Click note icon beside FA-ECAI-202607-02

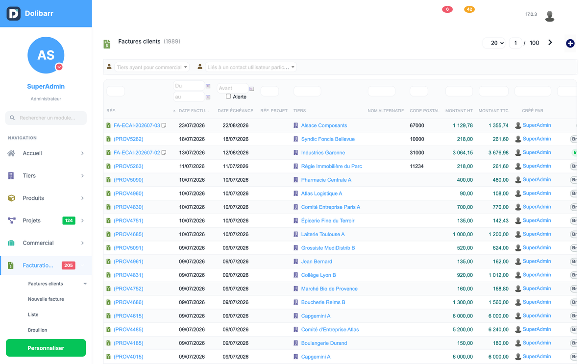(x=164, y=153)
